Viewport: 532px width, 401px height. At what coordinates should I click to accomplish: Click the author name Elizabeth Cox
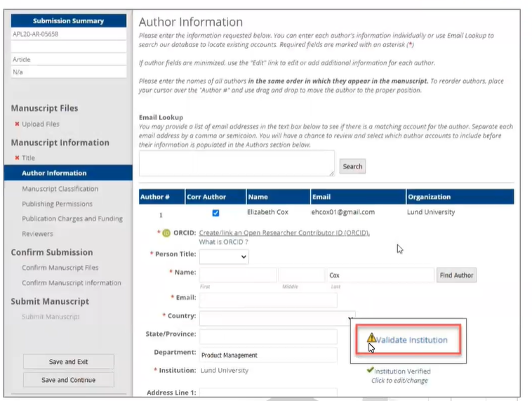267,212
